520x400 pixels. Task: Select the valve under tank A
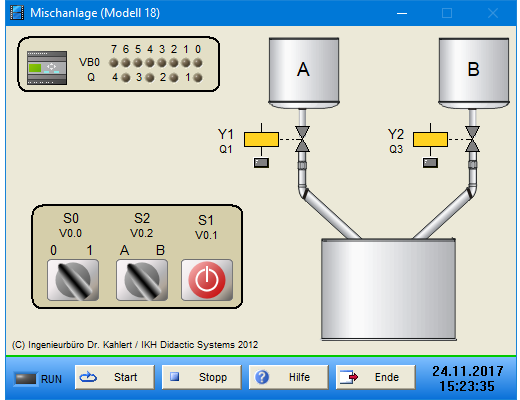(303, 139)
